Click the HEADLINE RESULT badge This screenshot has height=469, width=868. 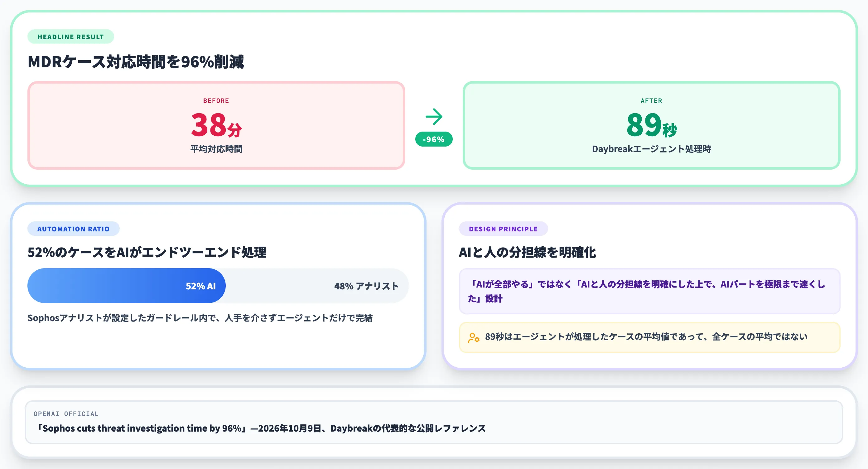[x=70, y=37]
